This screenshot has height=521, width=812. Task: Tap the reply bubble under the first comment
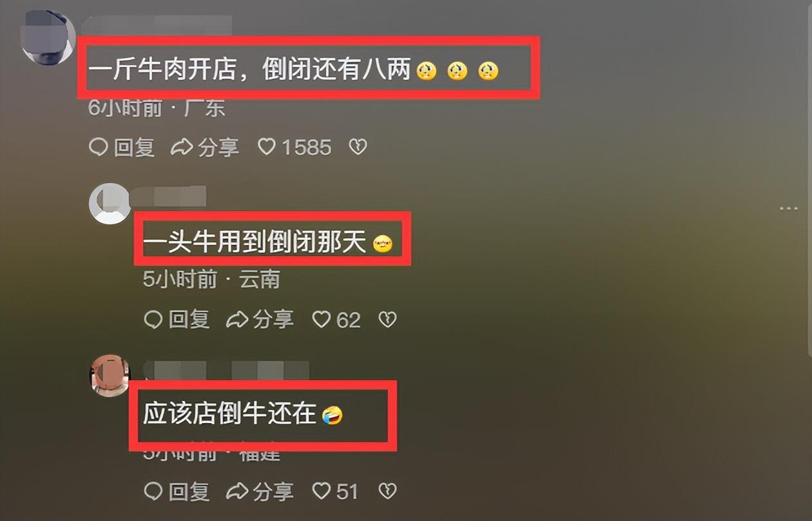point(122,147)
